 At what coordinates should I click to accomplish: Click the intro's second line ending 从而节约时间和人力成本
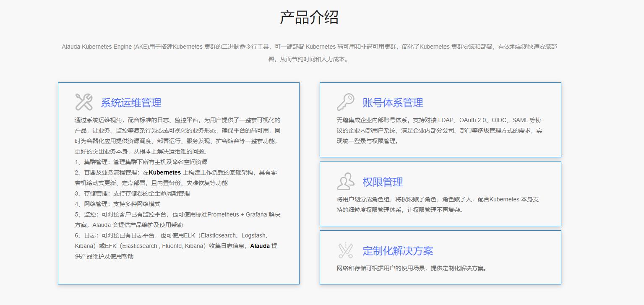pos(309,59)
